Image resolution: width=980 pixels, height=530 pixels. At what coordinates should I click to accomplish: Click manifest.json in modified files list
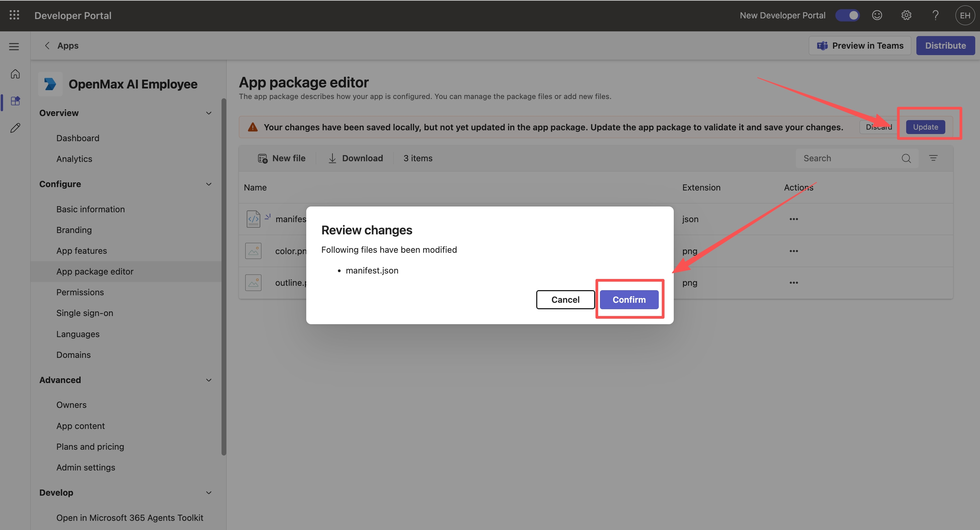[372, 270]
